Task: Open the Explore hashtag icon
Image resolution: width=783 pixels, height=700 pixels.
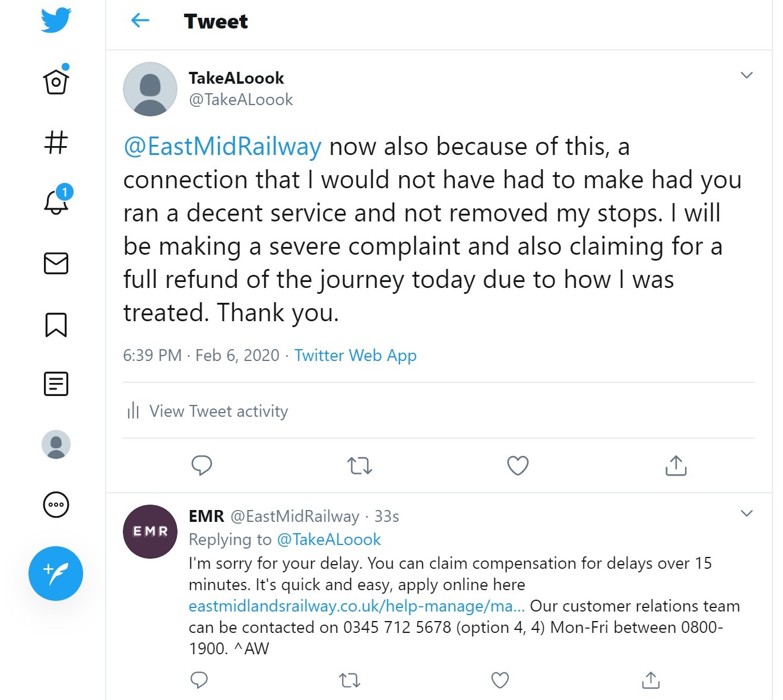Action: [x=56, y=142]
